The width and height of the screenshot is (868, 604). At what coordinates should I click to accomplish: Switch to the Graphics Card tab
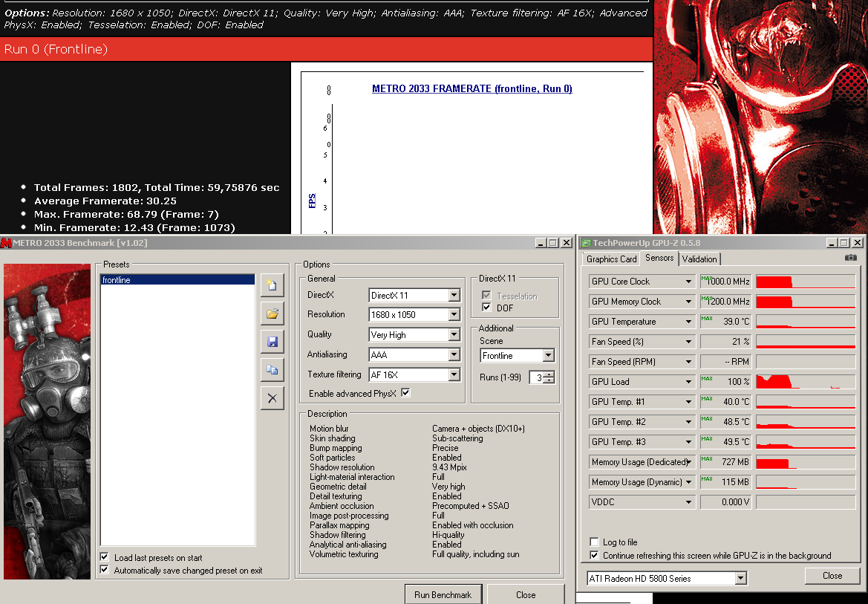click(x=611, y=259)
